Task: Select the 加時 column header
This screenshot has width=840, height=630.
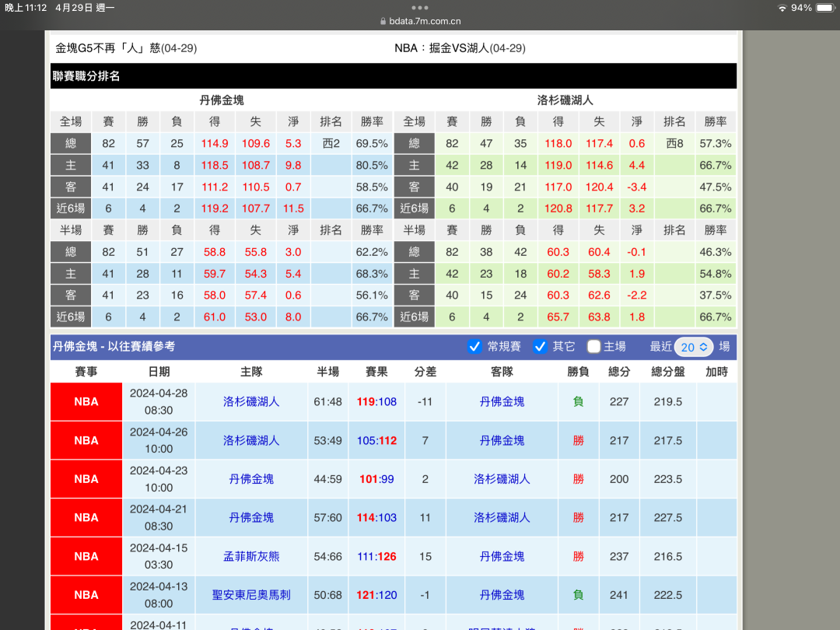Action: (717, 372)
